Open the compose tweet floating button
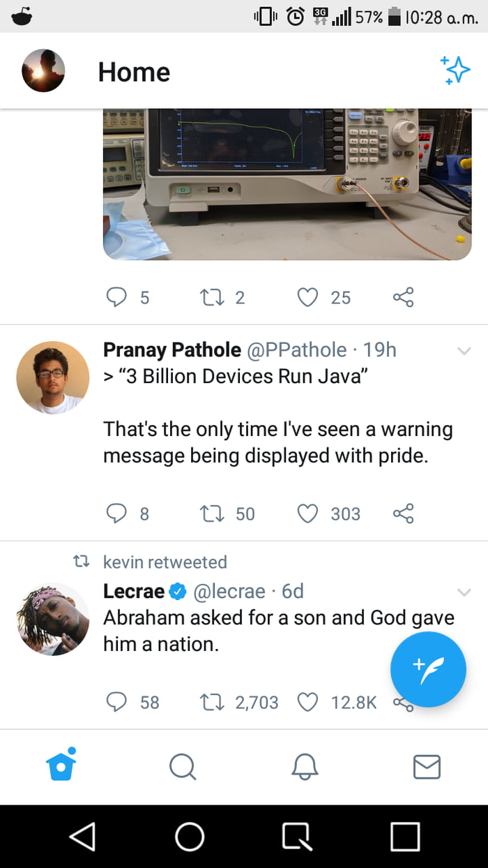 pyautogui.click(x=427, y=669)
